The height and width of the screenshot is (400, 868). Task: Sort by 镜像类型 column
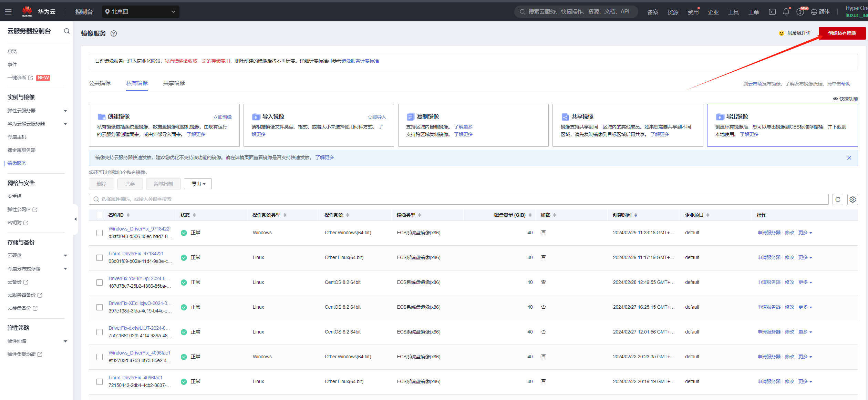[420, 215]
